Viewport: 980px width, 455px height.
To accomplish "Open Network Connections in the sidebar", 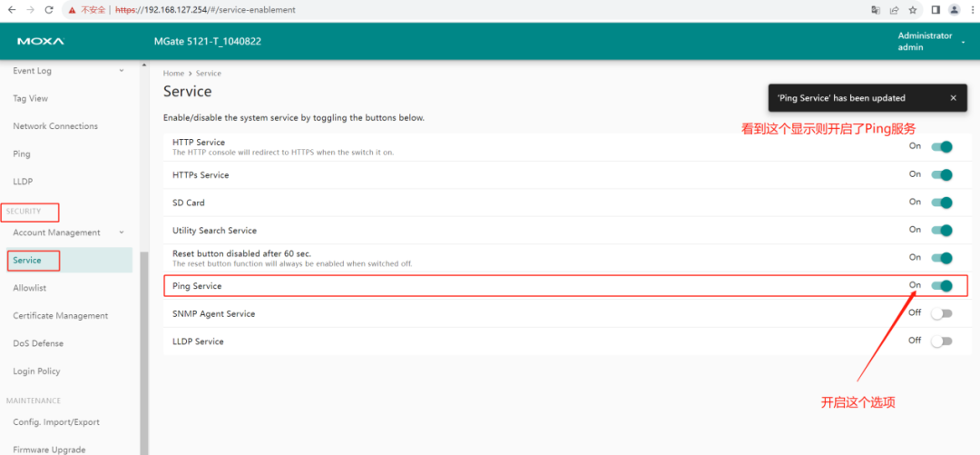I will [x=55, y=126].
